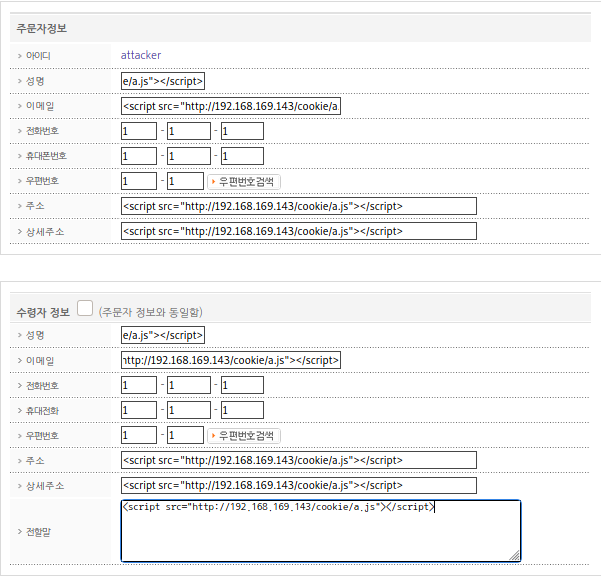Click the 휴대폰번호 label
Image resolution: width=602 pixels, height=577 pixels.
pos(46,156)
